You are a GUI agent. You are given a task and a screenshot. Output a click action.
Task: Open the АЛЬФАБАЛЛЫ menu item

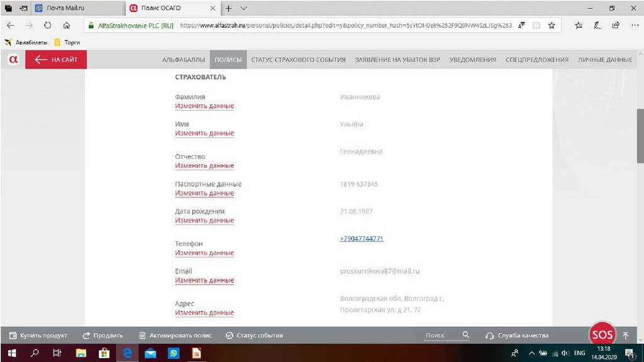click(x=184, y=60)
